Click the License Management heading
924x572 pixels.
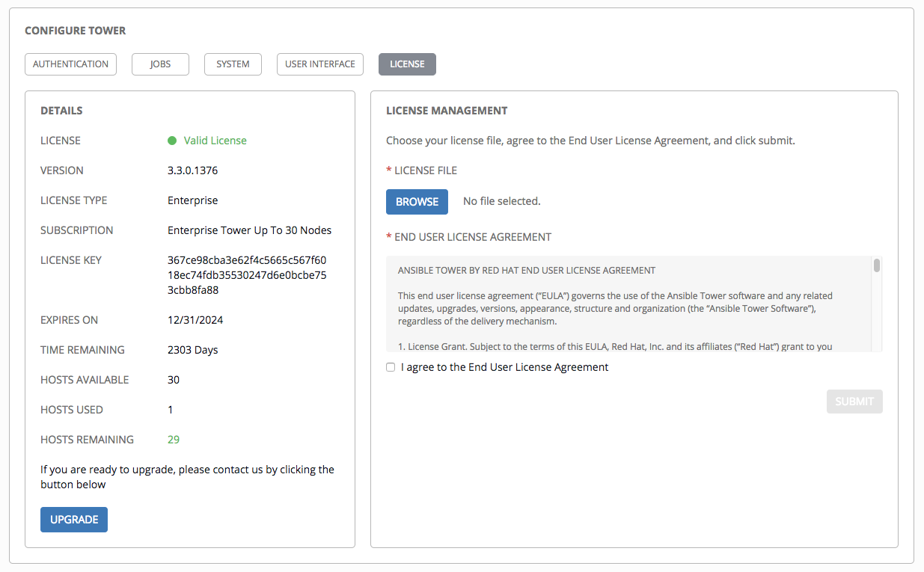[447, 111]
